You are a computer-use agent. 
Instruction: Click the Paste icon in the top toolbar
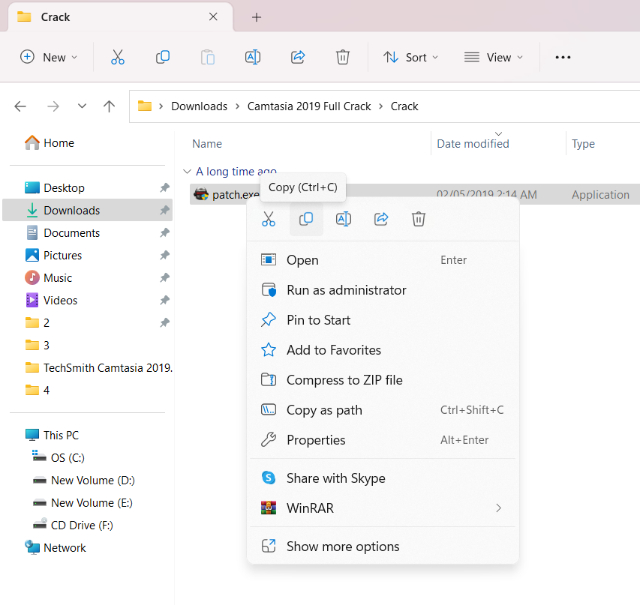coord(208,57)
